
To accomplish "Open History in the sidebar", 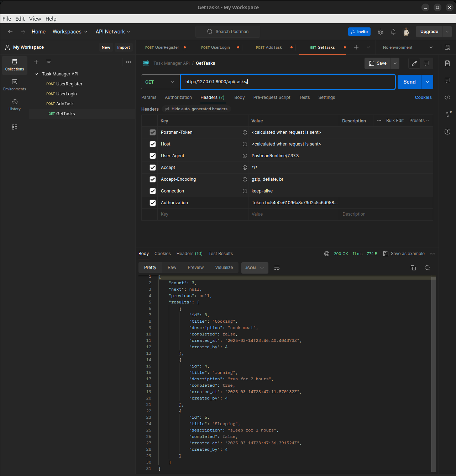I will pos(15,105).
